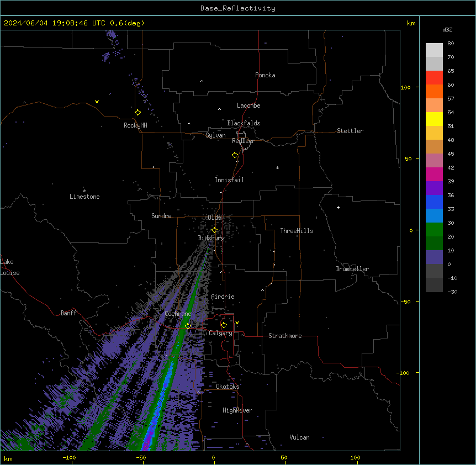The height and width of the screenshot is (465, 476).
Task: Click the brown 48-45 dBZ legend swatch
Action: pos(434,146)
